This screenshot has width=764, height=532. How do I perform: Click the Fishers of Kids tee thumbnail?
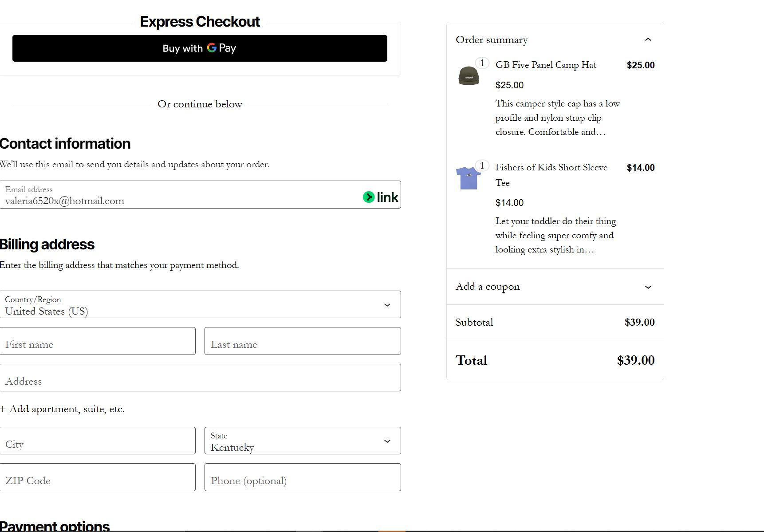point(468,178)
